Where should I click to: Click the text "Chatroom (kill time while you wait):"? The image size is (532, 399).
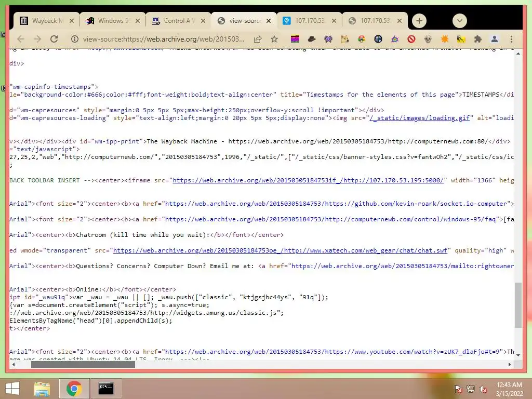click(x=142, y=235)
